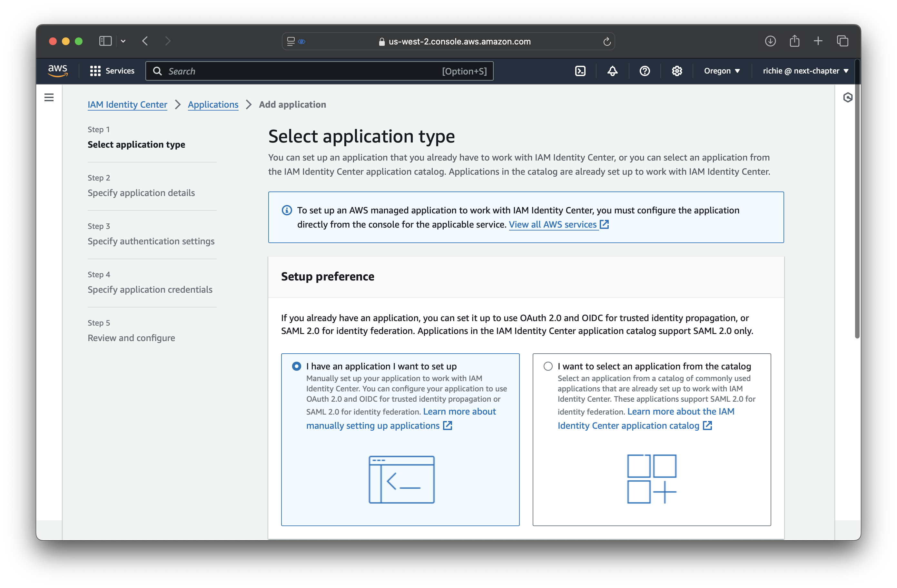Click the AWS logo home icon
Image resolution: width=897 pixels, height=588 pixels.
(x=58, y=71)
